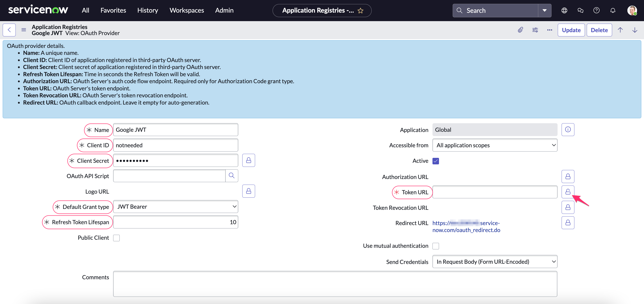Click the lock icon beside Client Secret
This screenshot has height=304, width=644.
tap(249, 160)
